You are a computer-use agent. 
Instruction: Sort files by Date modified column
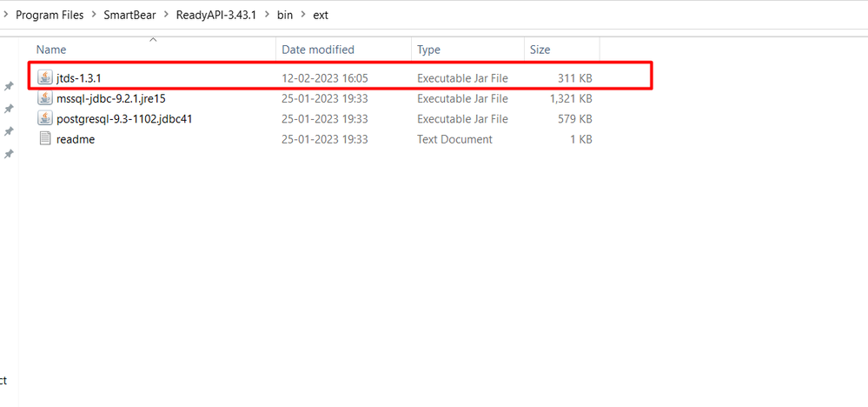click(x=318, y=50)
